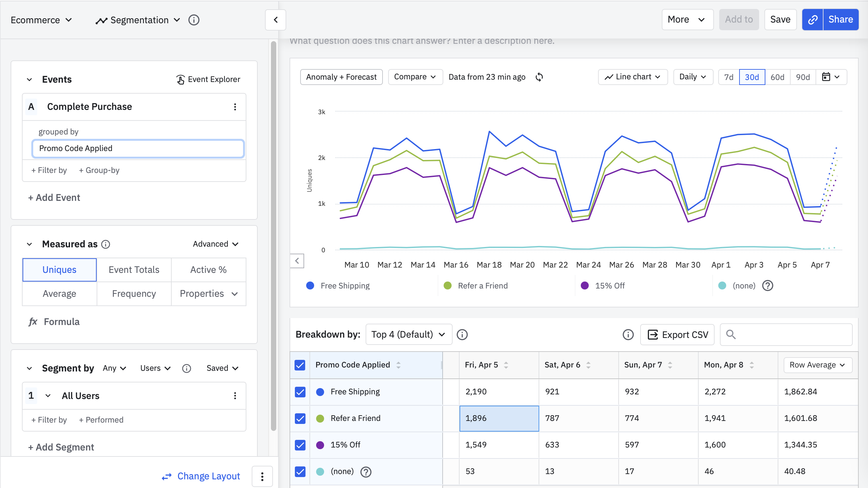Click the Free Shipping legend color dot
This screenshot has width=868, height=488.
click(x=310, y=285)
